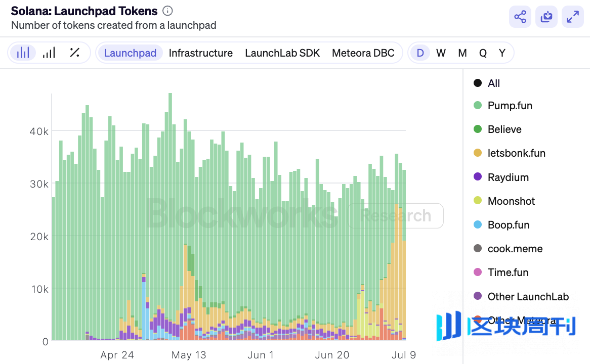Screen dimensions: 590x364
Task: Switch chart to percentage view
Action: point(74,53)
